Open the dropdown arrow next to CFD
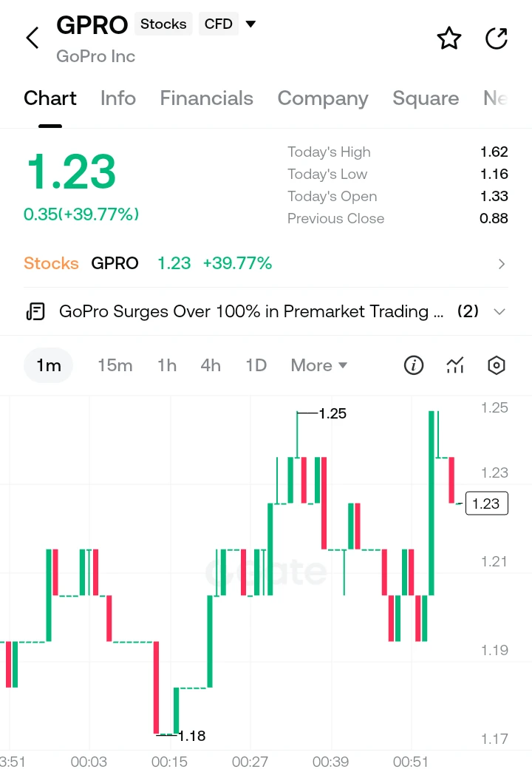532x772 pixels. [250, 24]
